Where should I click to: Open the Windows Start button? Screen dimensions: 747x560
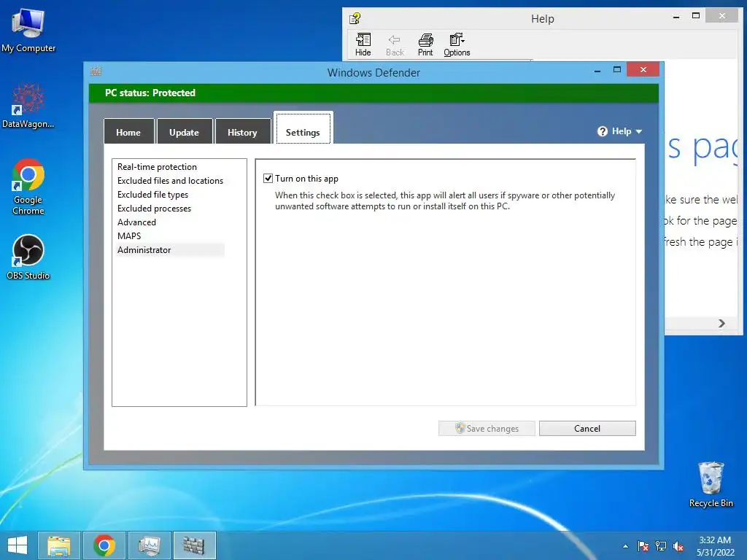tap(18, 545)
